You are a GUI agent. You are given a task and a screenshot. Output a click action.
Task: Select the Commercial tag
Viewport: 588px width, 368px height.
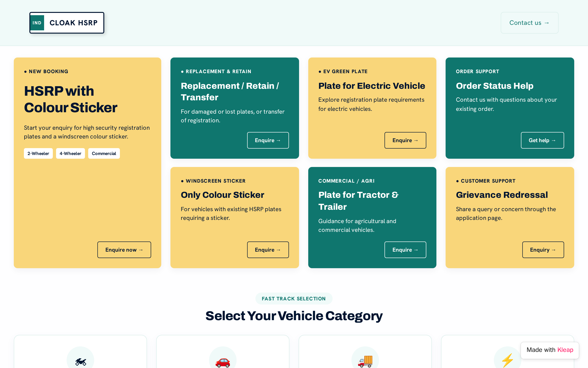(104, 153)
